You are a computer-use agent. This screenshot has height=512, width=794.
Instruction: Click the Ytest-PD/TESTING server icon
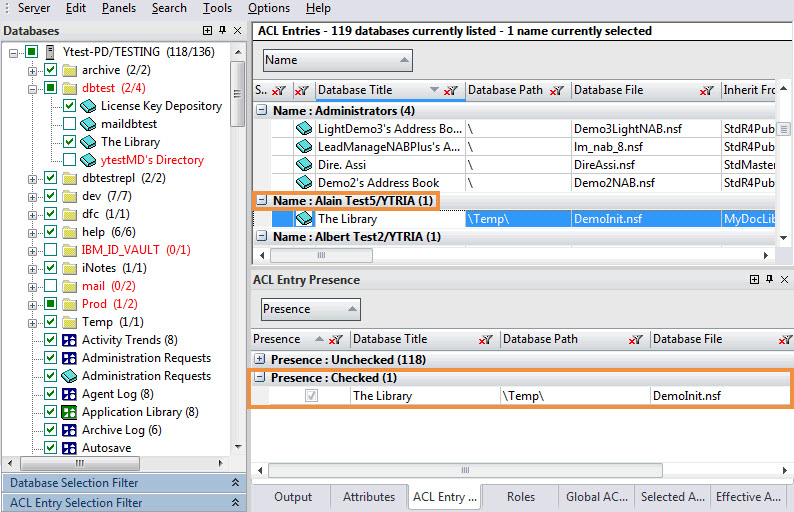pyautogui.click(x=51, y=52)
